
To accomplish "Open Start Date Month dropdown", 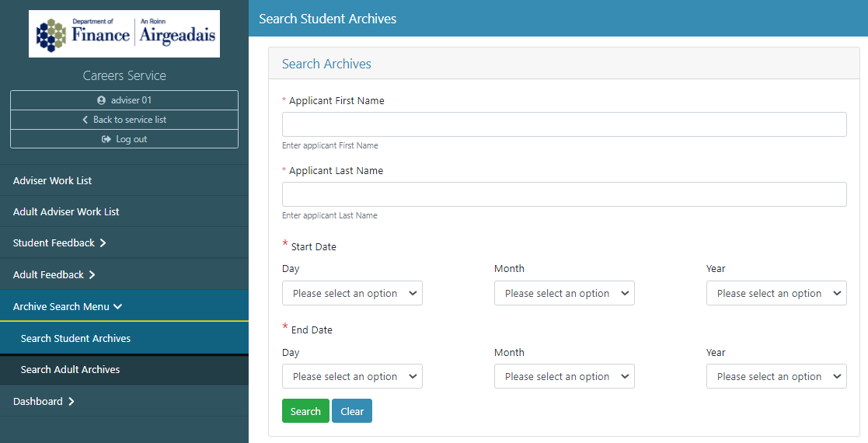I will click(564, 293).
